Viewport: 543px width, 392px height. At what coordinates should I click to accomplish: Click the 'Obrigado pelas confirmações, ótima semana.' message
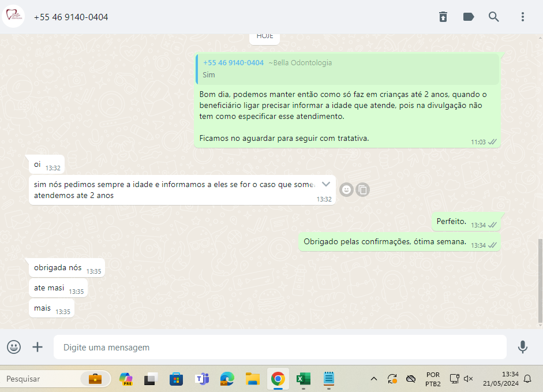pyautogui.click(x=399, y=241)
